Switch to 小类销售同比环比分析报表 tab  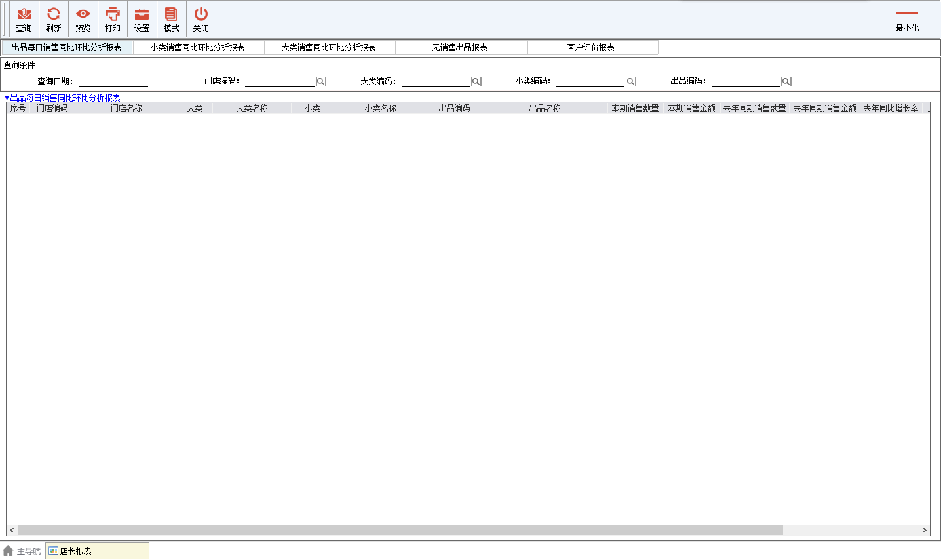198,47
